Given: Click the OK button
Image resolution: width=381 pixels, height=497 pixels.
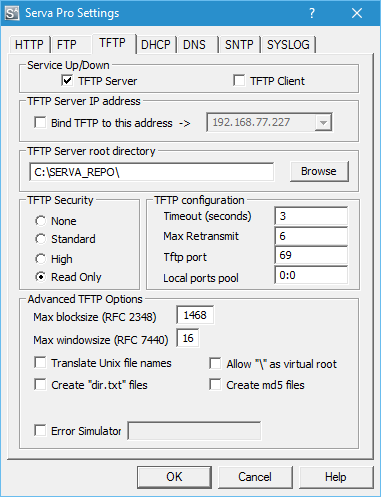Looking at the screenshot, I should [x=174, y=477].
